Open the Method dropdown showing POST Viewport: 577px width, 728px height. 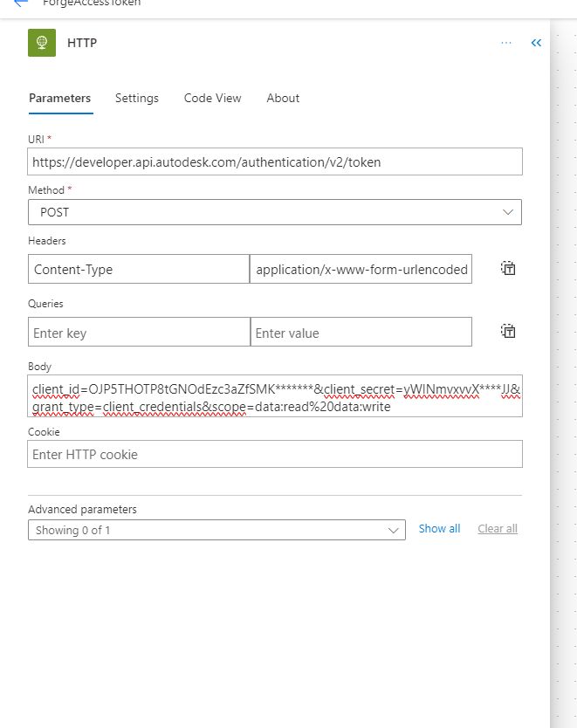point(275,212)
